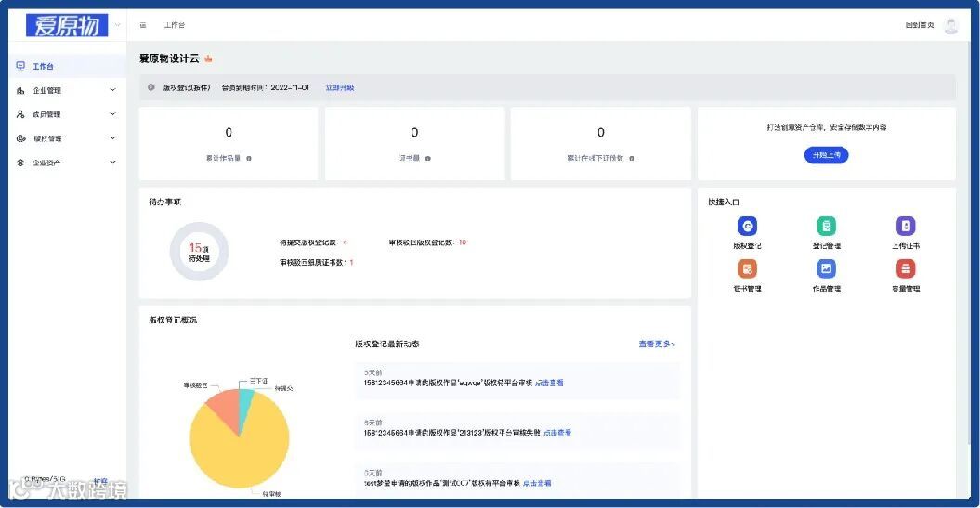Click info icon next to 累计作品量
Viewport: 980px width, 508px height.
click(249, 158)
